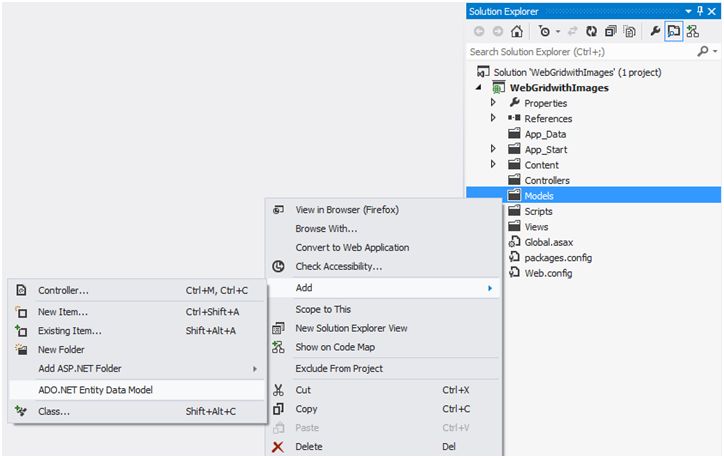Choose New Solution Explorer View
Viewport: 724px width, 458px height.
click(x=384, y=328)
